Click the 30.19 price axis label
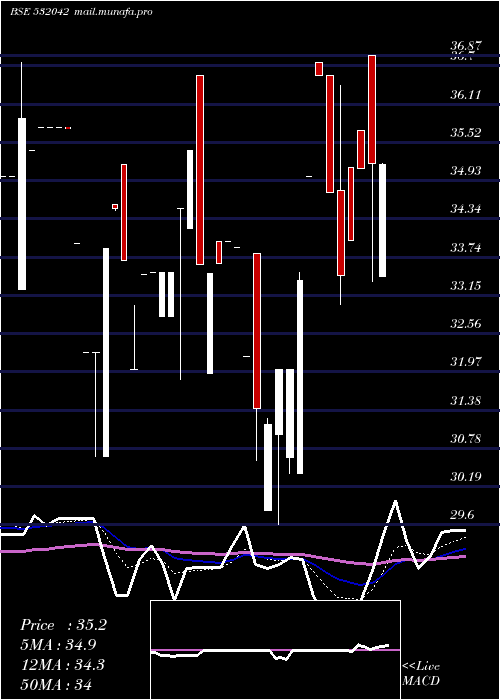This screenshot has width=500, height=700. pos(466,476)
